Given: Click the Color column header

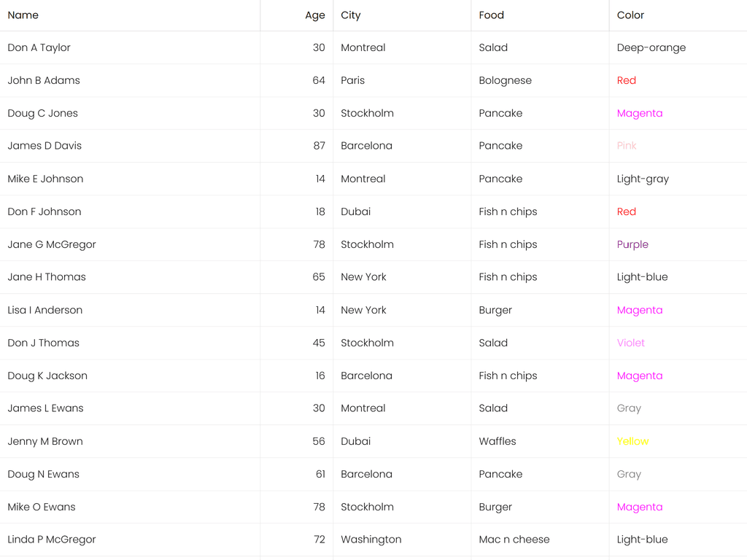Looking at the screenshot, I should coord(631,15).
